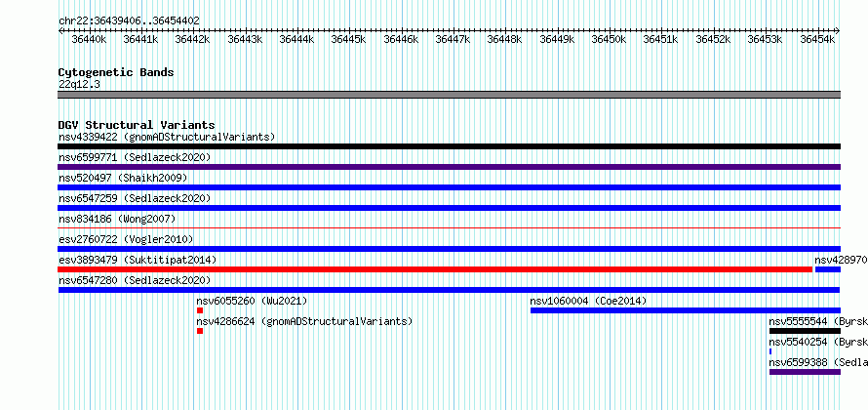Select the long red esv3893479 variant bar
Image resolution: width=868 pixels, height=410 pixels.
click(x=435, y=269)
